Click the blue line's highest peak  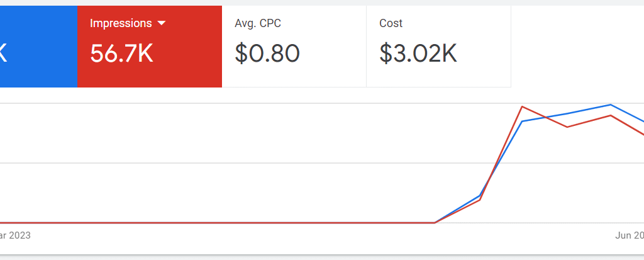pos(610,105)
